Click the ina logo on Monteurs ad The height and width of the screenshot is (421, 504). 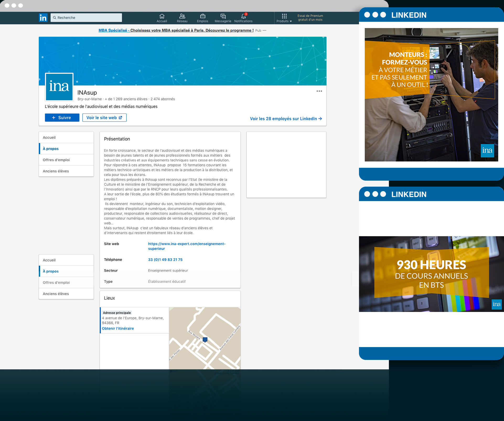click(x=487, y=150)
